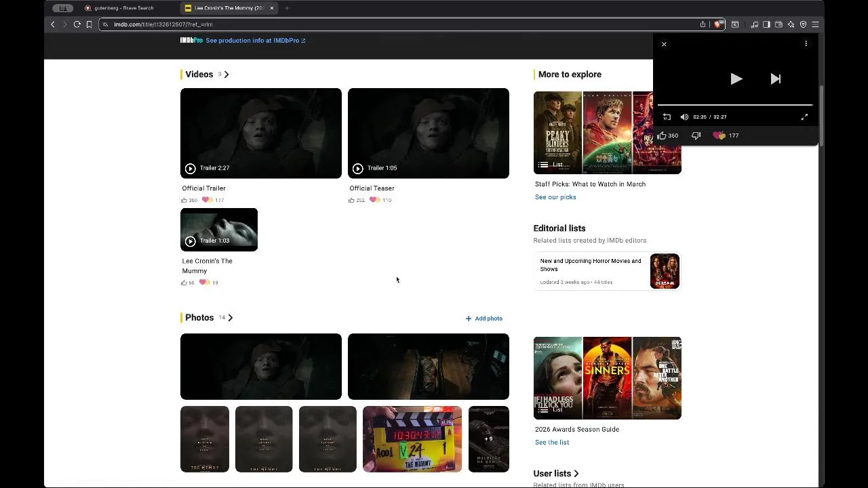The width and height of the screenshot is (868, 488).
Task: Click heart reaction showing 177 under Official Trailer
Action: [213, 201]
